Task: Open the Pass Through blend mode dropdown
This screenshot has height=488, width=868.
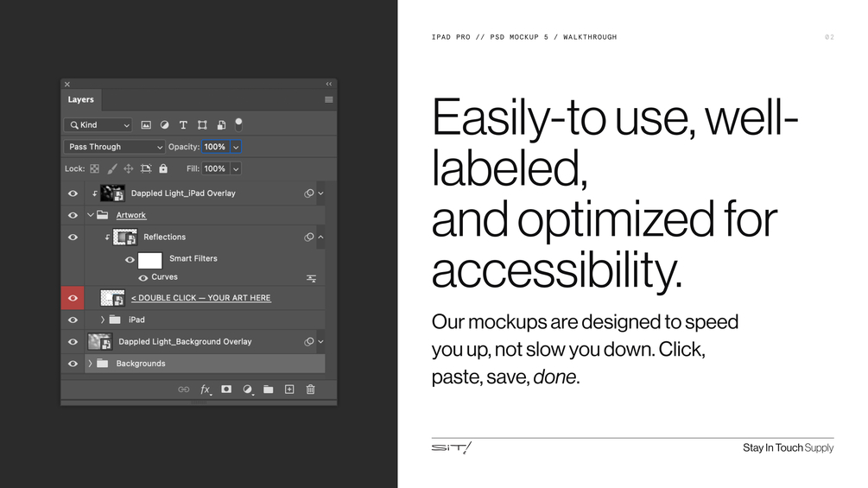Action: point(114,147)
